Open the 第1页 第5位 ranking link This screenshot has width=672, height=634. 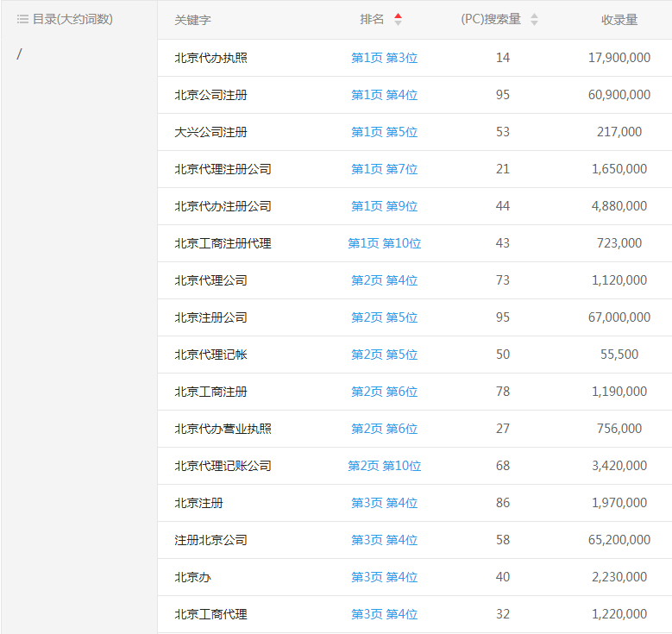[x=384, y=132]
